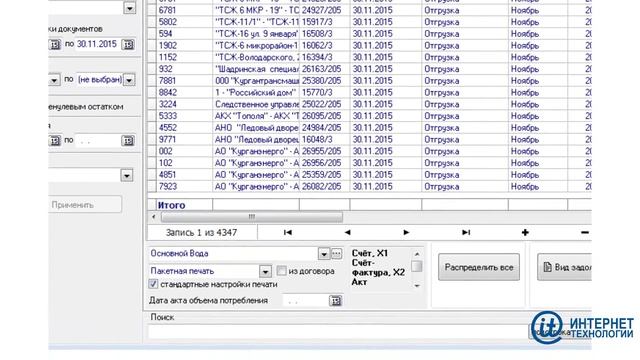Add new record with plus icon
The width and height of the screenshot is (640, 360).
(x=525, y=232)
